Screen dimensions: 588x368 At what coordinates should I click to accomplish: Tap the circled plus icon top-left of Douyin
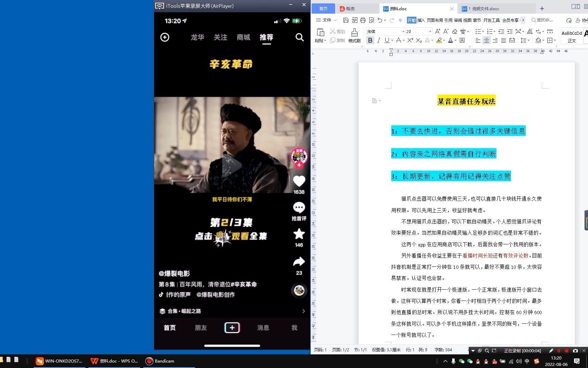coord(165,37)
